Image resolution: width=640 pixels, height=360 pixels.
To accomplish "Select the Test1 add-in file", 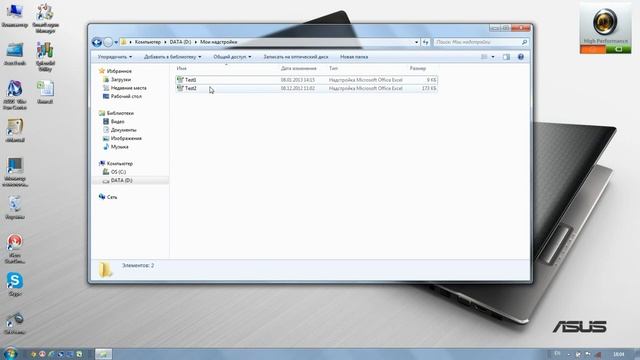I will (307, 80).
